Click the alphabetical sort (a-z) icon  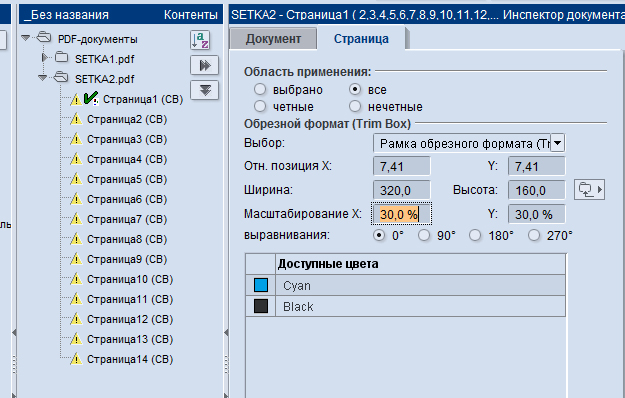[x=200, y=40]
